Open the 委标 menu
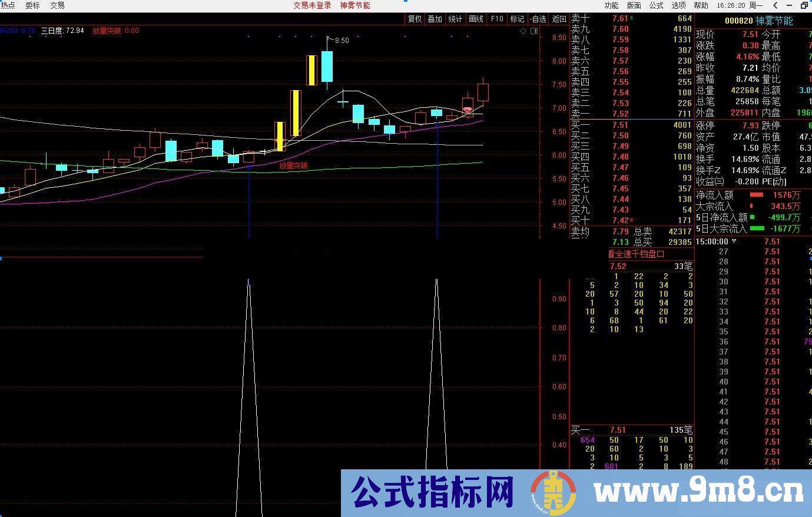The width and height of the screenshot is (812, 517). (32, 5)
